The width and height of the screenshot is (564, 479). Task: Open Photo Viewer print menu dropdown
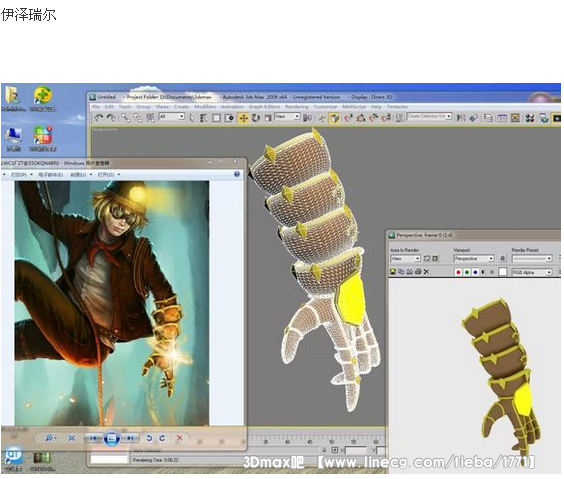pyautogui.click(x=21, y=175)
